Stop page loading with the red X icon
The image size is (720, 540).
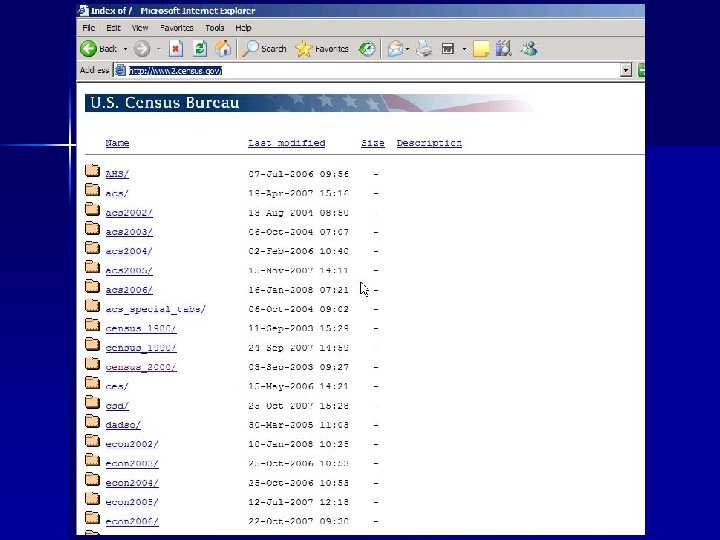pyautogui.click(x=176, y=49)
